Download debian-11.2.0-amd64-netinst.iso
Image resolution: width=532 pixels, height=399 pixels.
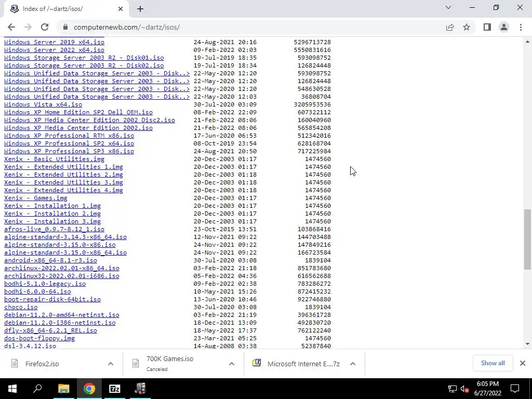tap(62, 315)
